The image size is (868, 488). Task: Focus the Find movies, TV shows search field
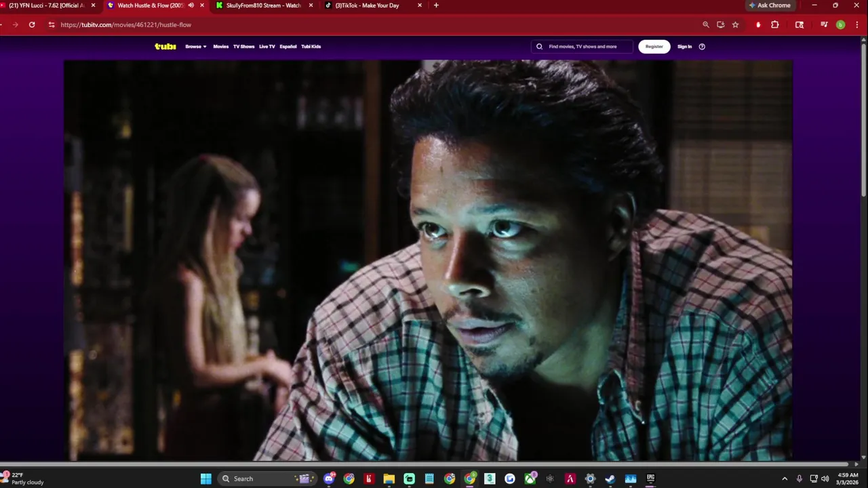click(x=583, y=47)
